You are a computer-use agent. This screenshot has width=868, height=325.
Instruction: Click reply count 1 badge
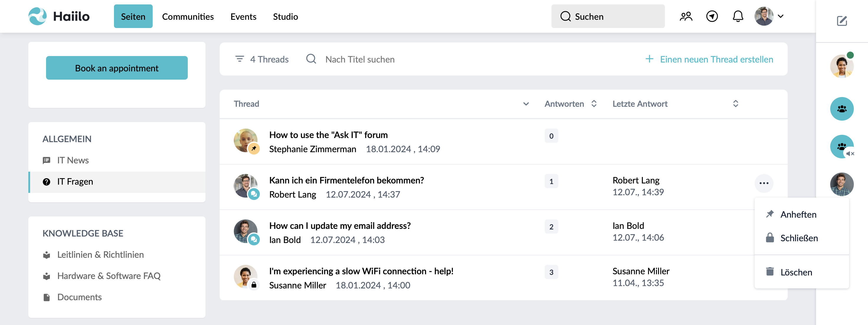pos(551,181)
